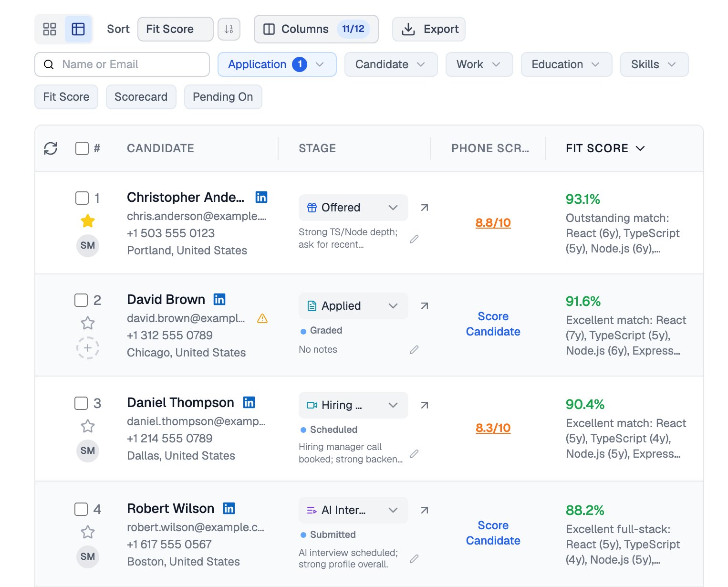Open David Brown's application arrow link
The image size is (728, 587).
click(x=425, y=306)
